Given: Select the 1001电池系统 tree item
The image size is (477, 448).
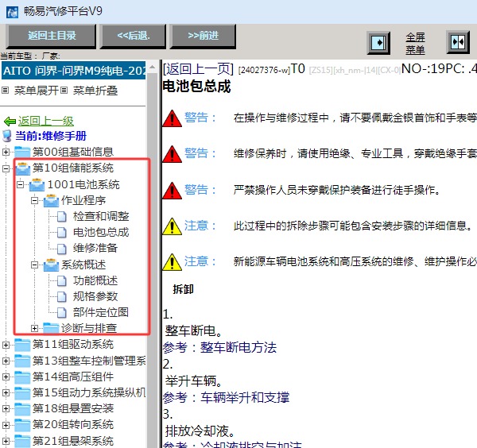Looking at the screenshot, I should pyautogui.click(x=83, y=184).
